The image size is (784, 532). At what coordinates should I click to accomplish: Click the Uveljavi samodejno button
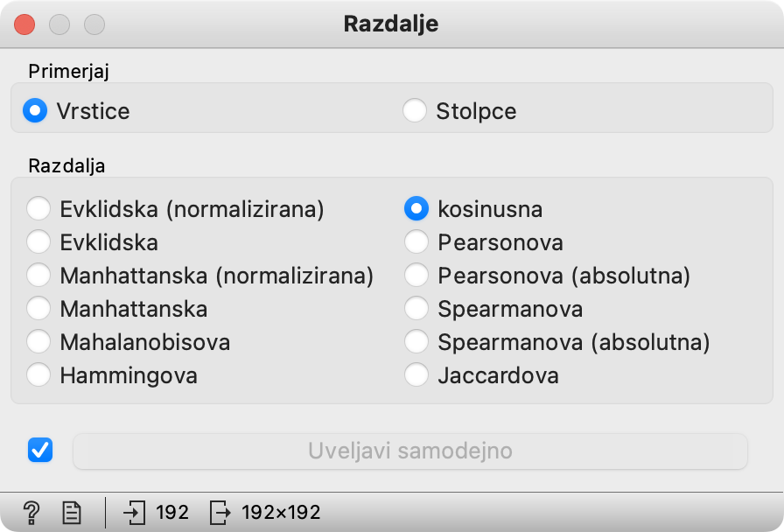pos(410,451)
